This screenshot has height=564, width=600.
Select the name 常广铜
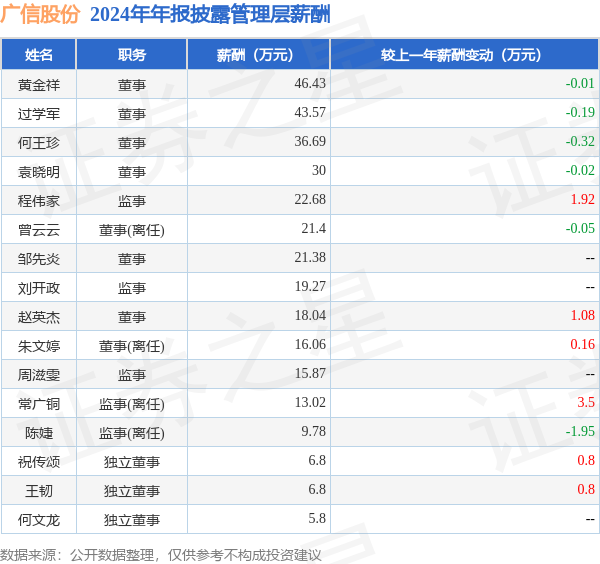(39, 404)
